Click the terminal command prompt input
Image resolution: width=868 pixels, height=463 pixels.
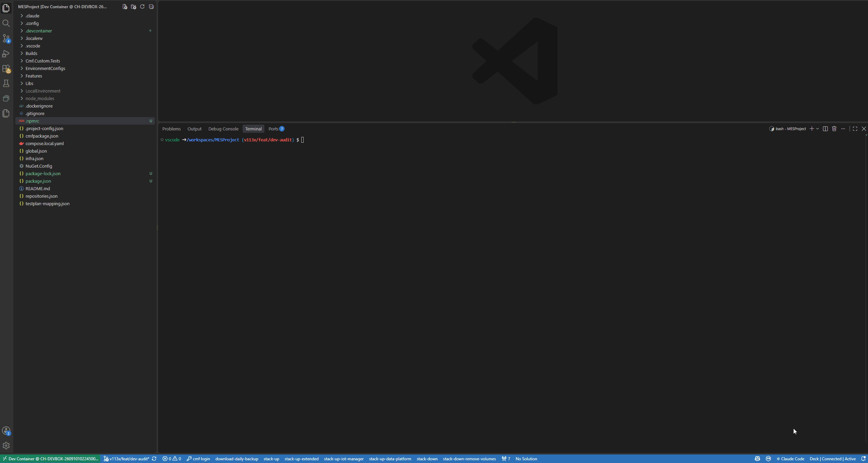(303, 140)
